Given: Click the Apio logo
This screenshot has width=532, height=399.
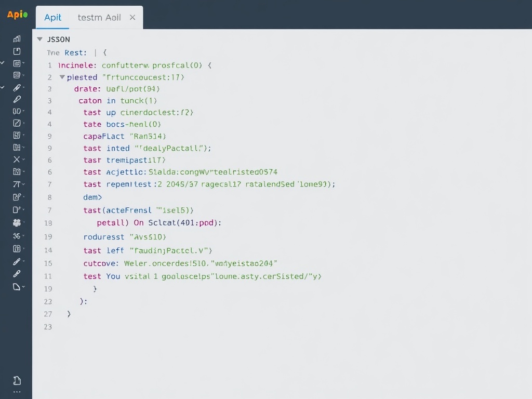Looking at the screenshot, I should pyautogui.click(x=17, y=15).
